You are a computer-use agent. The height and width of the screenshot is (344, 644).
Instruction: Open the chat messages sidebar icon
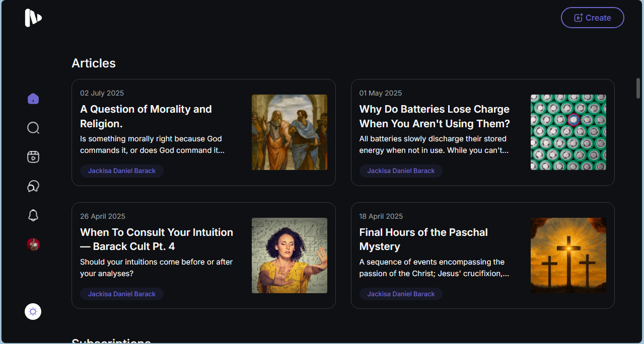click(33, 186)
